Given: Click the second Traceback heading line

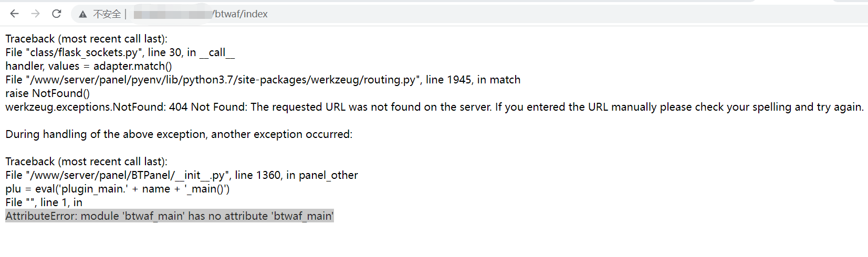Looking at the screenshot, I should (87, 162).
